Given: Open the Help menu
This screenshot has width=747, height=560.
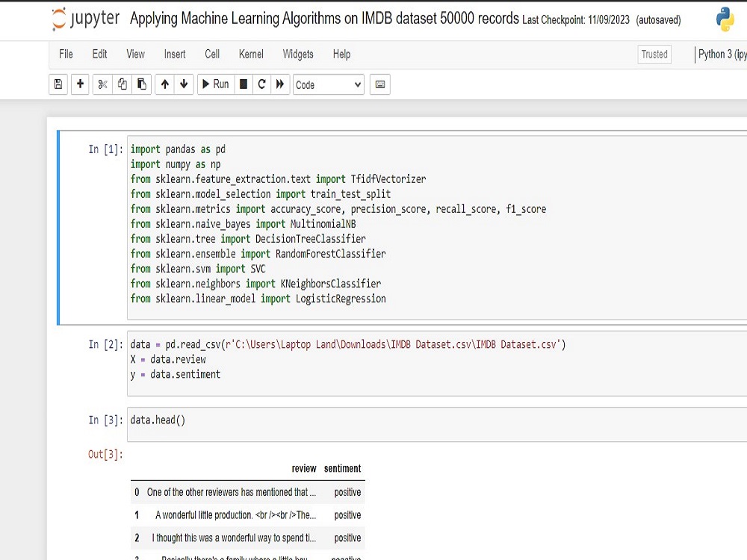Looking at the screenshot, I should [341, 55].
